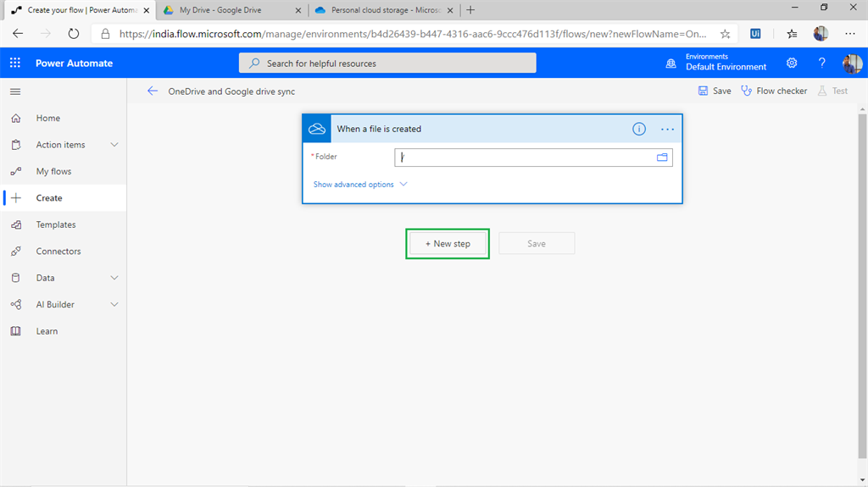Screen dimensions: 868x487
Task: Open a new browser tab
Action: pos(470,10)
